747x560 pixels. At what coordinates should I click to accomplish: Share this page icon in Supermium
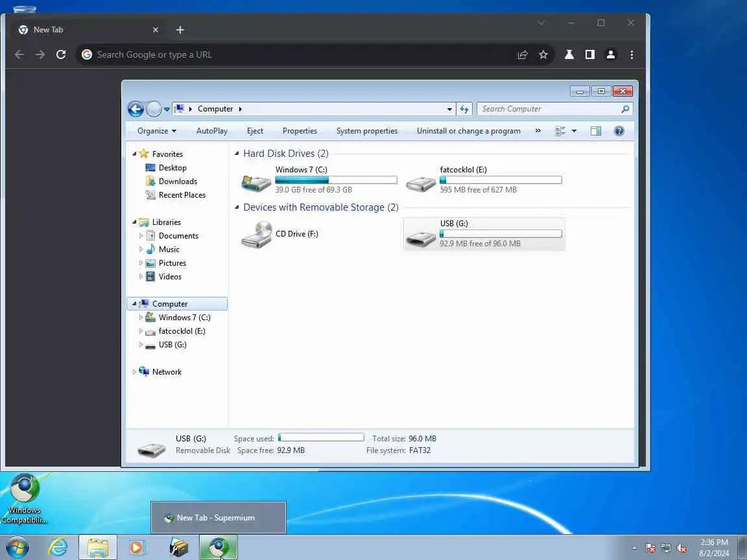[523, 54]
